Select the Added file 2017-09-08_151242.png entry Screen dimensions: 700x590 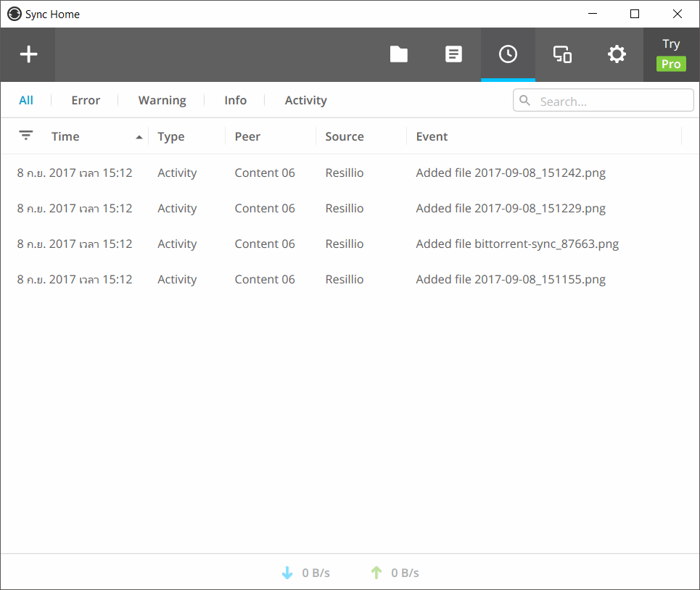point(511,173)
